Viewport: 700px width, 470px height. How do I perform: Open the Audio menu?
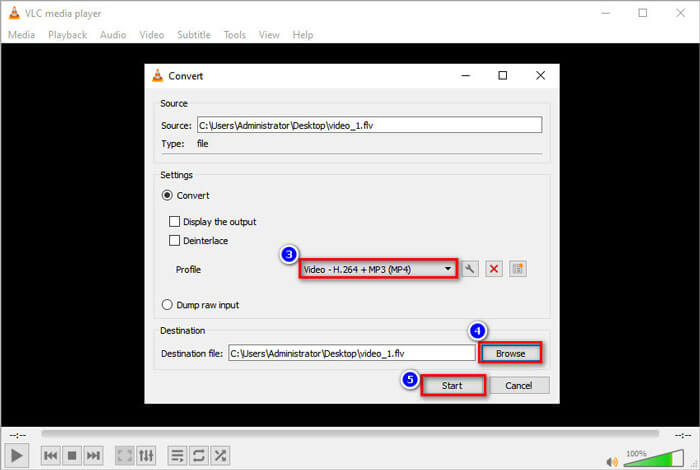tap(113, 35)
